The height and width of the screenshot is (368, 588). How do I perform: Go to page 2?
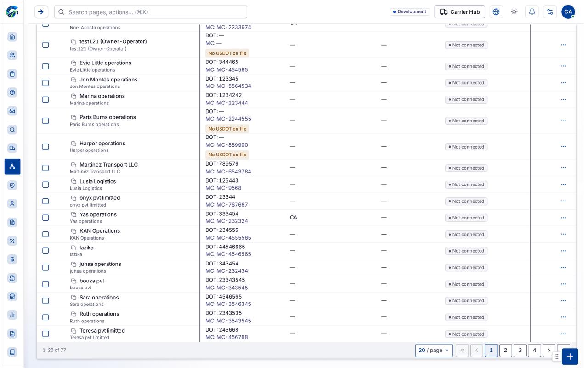(x=506, y=351)
